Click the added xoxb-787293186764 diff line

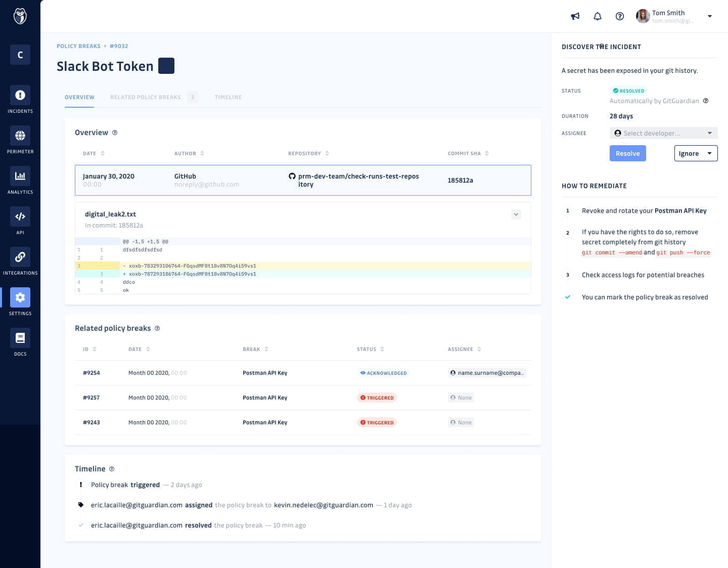click(303, 274)
